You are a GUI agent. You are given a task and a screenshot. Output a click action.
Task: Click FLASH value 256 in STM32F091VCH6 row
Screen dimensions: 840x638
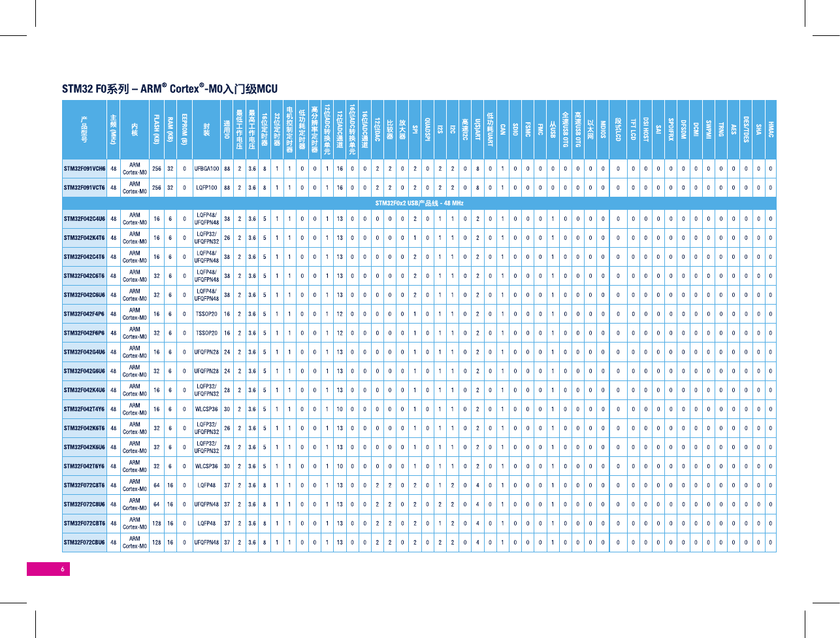point(157,169)
